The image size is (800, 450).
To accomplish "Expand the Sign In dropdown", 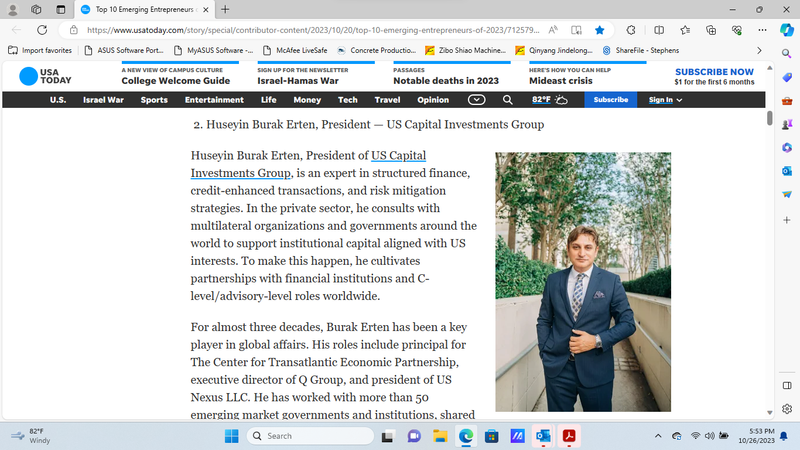I will coord(665,100).
